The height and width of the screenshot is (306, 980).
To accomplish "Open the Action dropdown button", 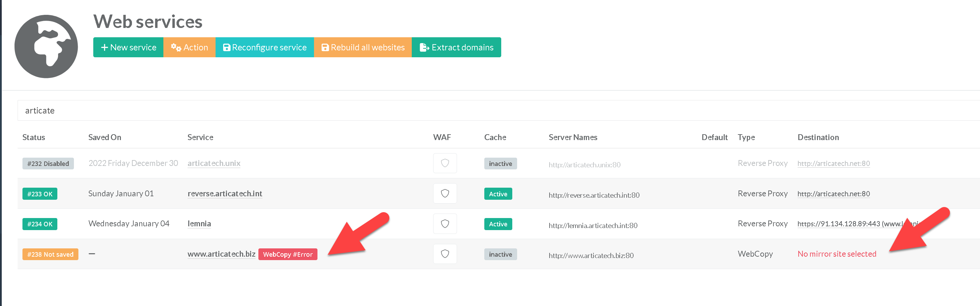I will pyautogui.click(x=189, y=47).
